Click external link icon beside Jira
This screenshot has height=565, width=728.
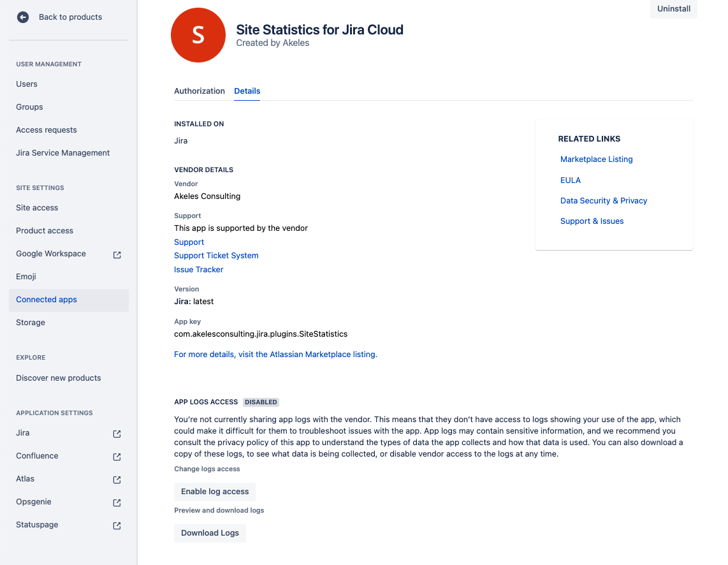click(117, 434)
